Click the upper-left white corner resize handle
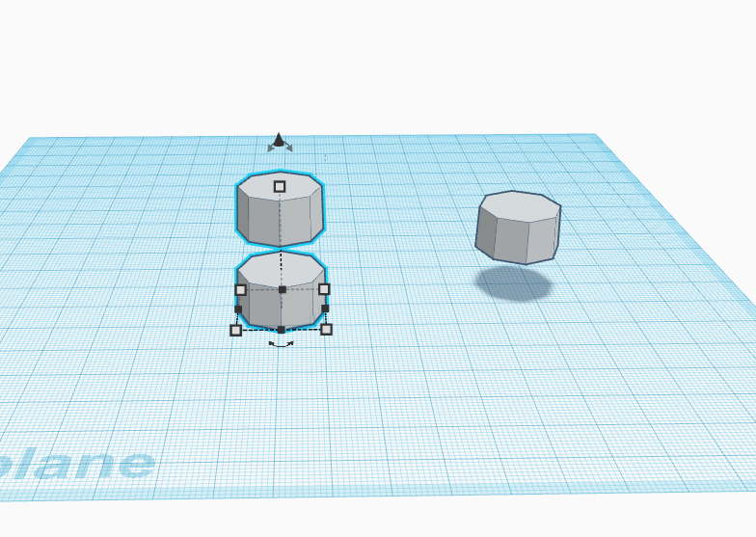Screen dimensions: 756x537 tap(241, 289)
